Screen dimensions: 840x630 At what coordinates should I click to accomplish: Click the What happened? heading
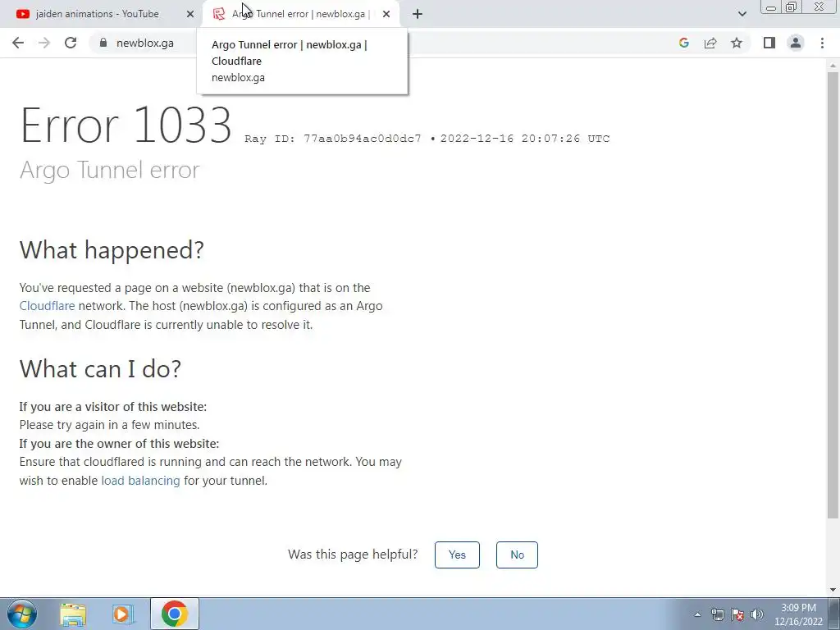pyautogui.click(x=112, y=250)
